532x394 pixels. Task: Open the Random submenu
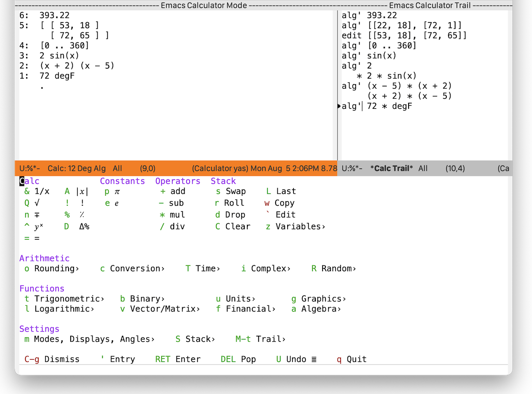click(x=334, y=269)
